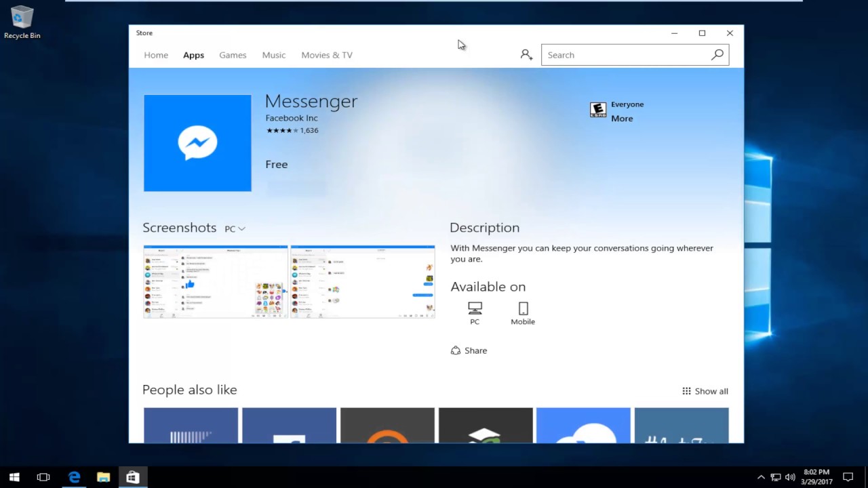Click the sign-in account icon
The image size is (868, 488).
point(526,54)
